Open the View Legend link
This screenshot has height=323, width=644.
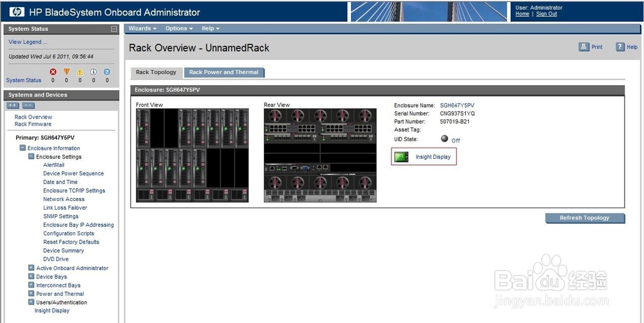click(28, 42)
